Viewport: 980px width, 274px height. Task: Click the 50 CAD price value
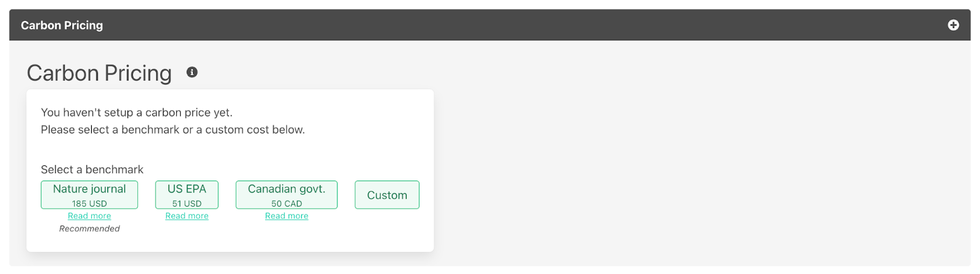[287, 204]
